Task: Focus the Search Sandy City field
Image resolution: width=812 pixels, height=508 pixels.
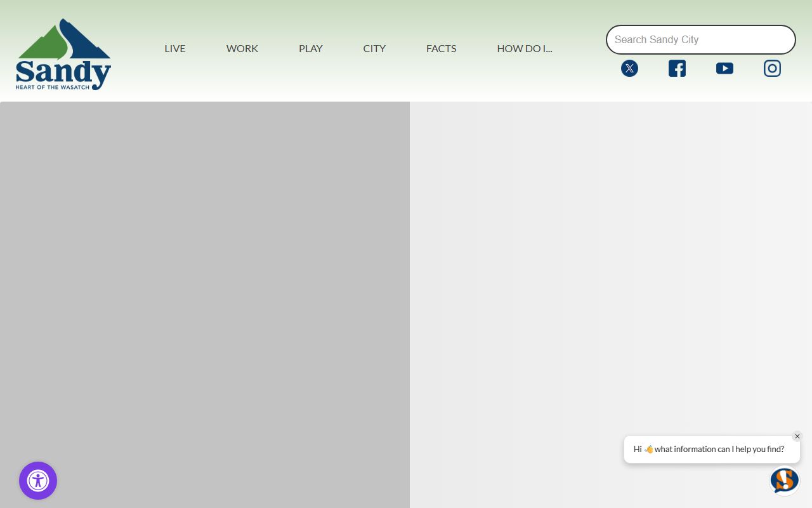Action: coord(700,40)
